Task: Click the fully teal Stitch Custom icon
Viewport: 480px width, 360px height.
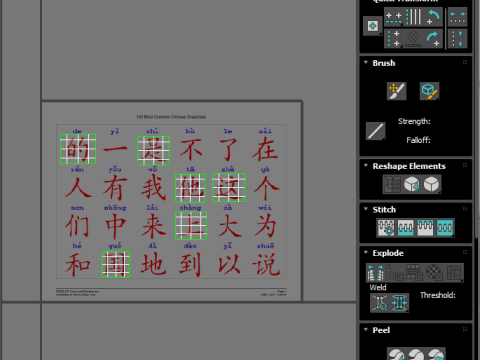Action: click(445, 228)
